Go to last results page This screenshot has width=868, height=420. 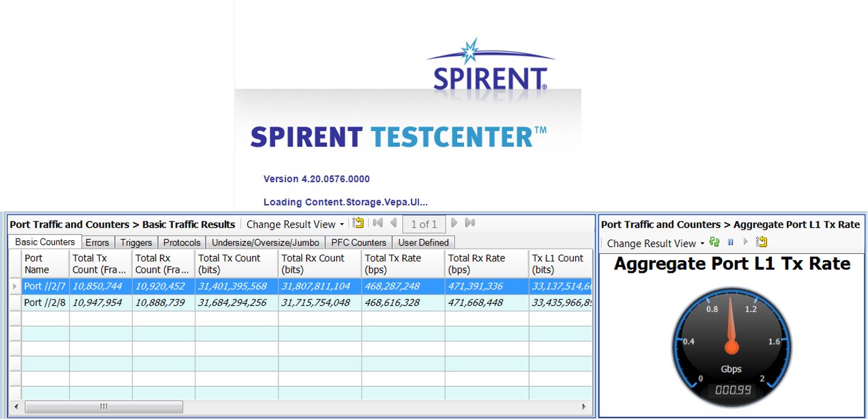(x=470, y=223)
